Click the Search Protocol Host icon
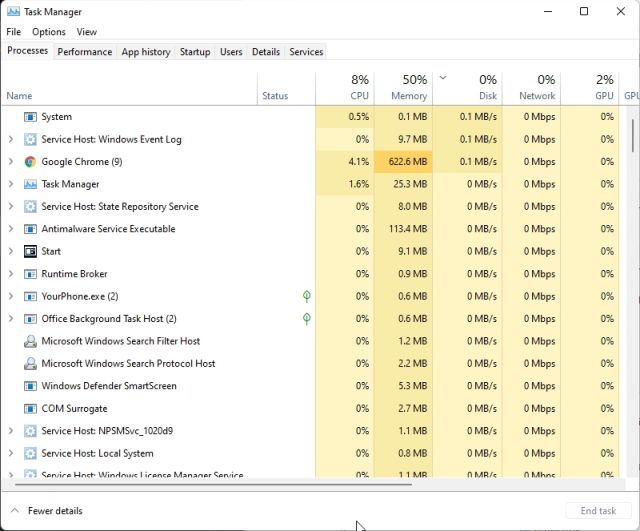This screenshot has width=640, height=531. click(x=30, y=364)
